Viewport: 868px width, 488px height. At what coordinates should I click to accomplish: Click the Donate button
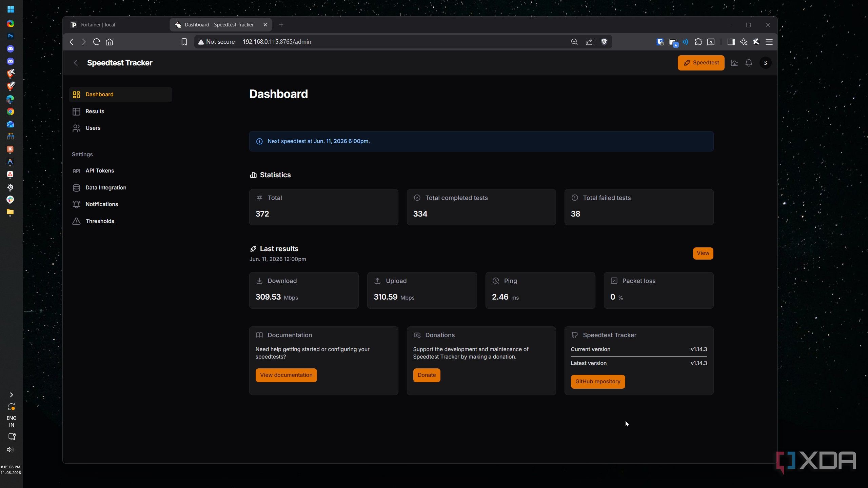(x=427, y=375)
